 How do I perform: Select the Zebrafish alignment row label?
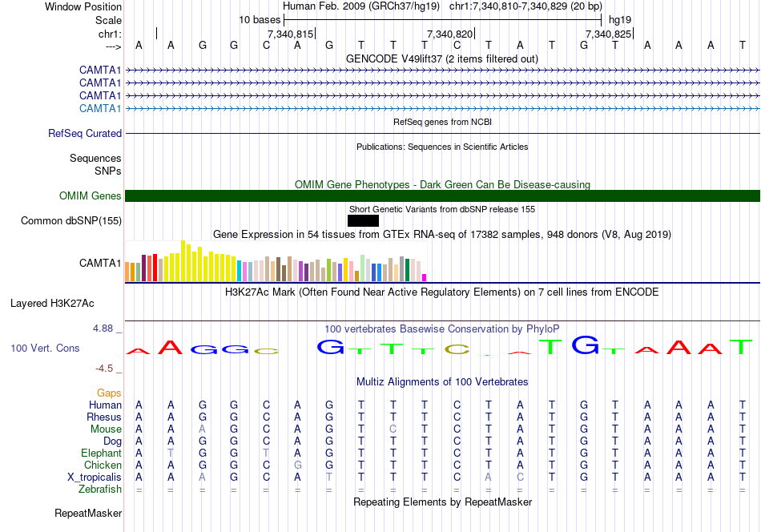click(100, 489)
